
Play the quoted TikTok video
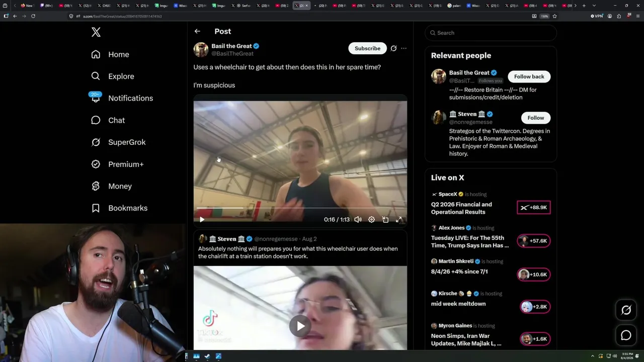[300, 326]
